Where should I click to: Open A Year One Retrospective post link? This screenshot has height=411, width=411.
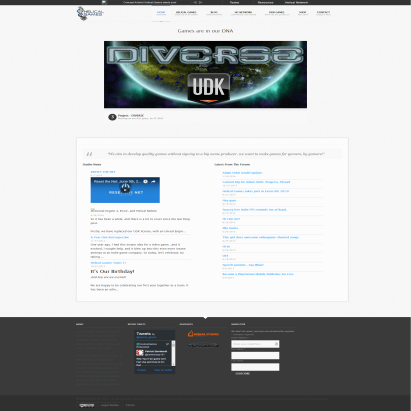(x=110, y=237)
